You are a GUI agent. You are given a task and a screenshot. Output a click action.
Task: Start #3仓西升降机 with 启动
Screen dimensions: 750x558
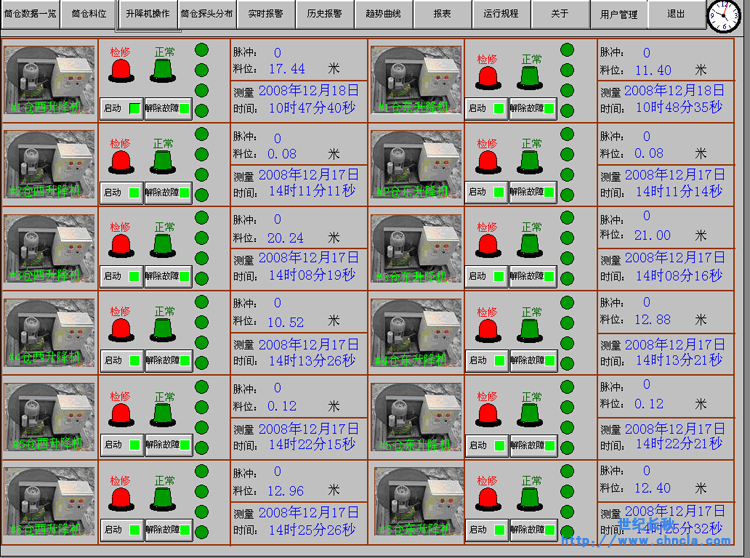pyautogui.click(x=121, y=276)
